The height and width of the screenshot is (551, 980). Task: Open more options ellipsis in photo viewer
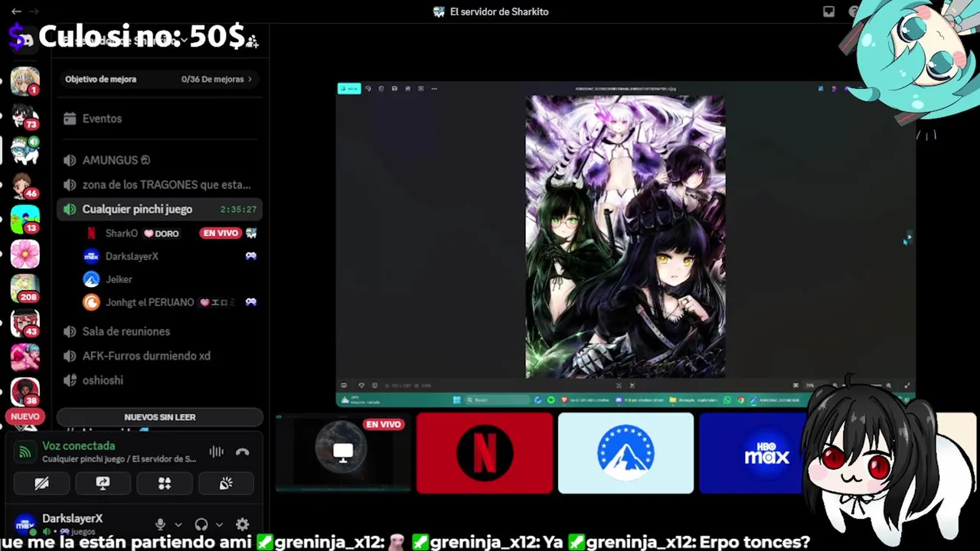(x=434, y=89)
